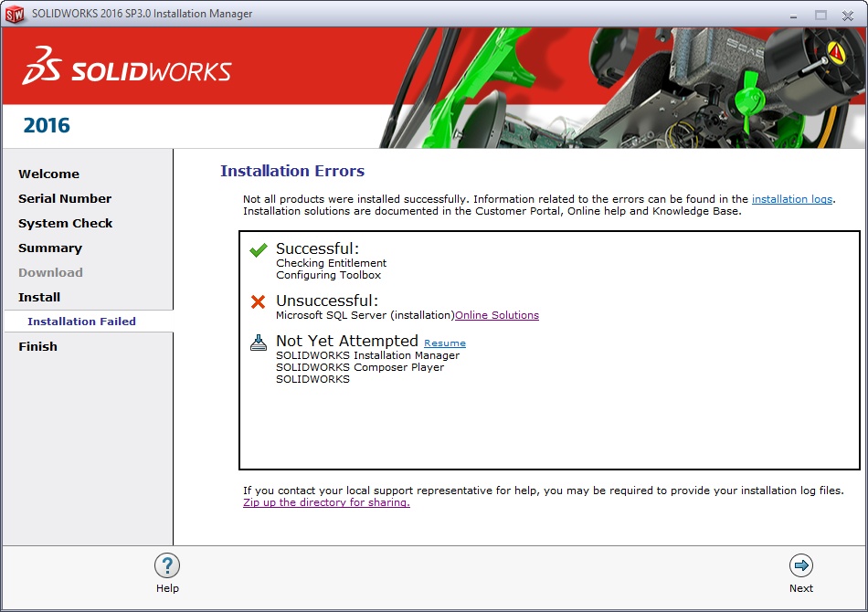Select the Install step
The height and width of the screenshot is (612, 868).
pyautogui.click(x=38, y=298)
